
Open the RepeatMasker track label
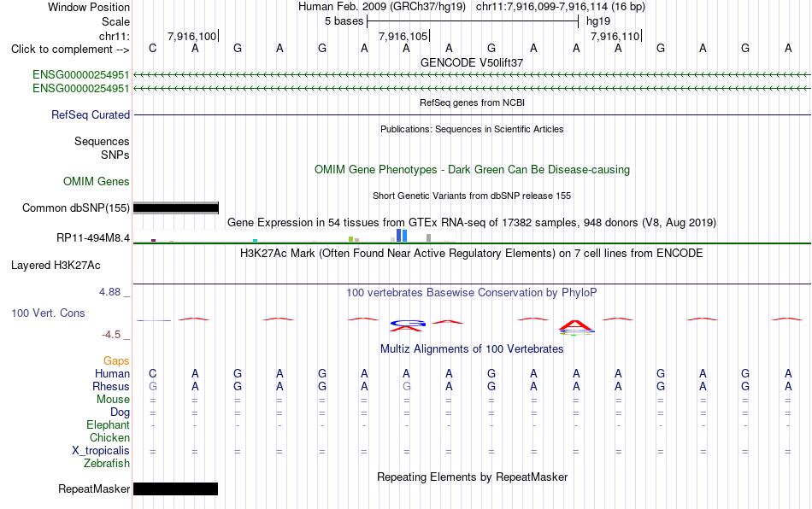[94, 489]
